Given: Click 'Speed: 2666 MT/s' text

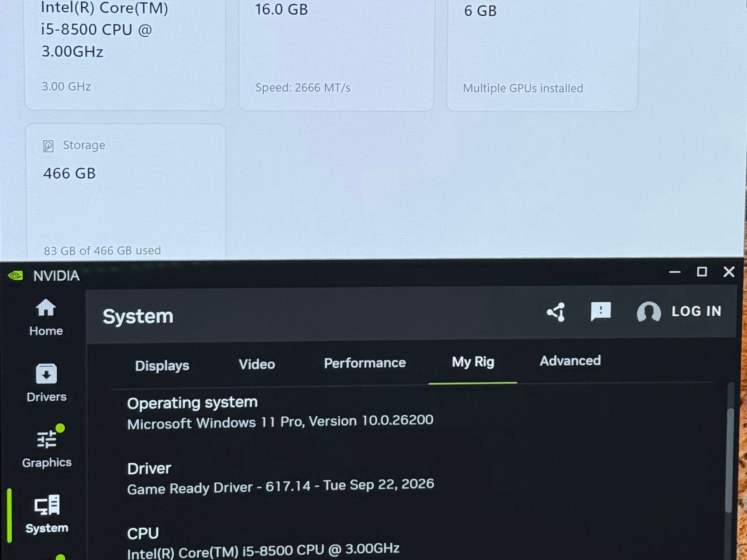Looking at the screenshot, I should click(x=303, y=87).
